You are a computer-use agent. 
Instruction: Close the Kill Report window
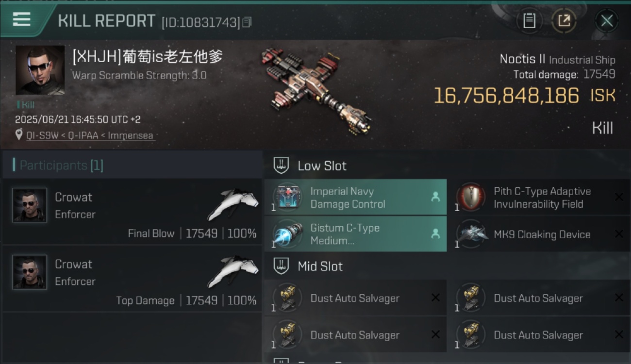tap(607, 21)
